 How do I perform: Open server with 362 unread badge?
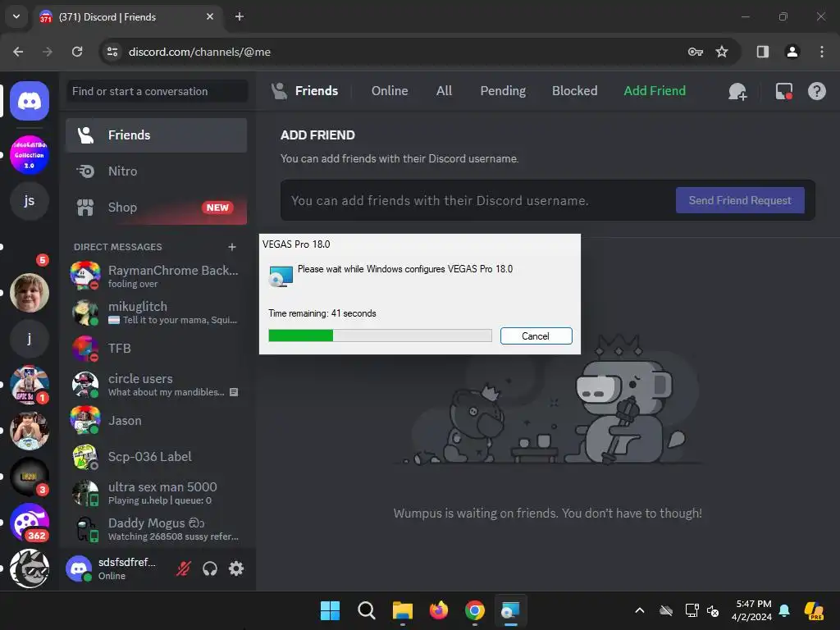30,523
